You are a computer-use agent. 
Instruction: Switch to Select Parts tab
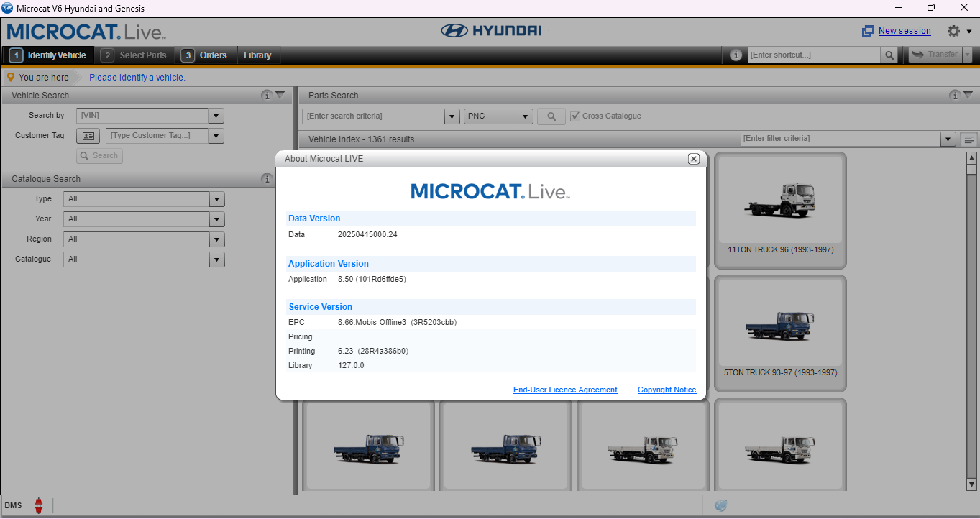click(134, 55)
